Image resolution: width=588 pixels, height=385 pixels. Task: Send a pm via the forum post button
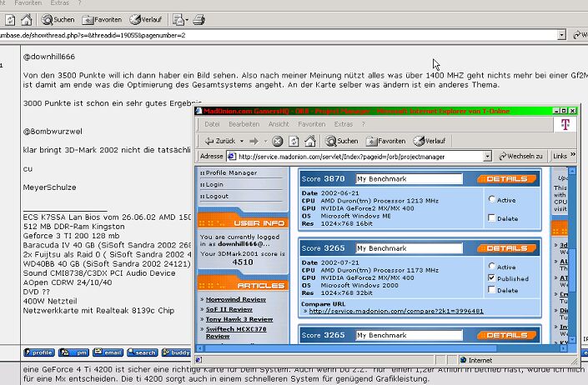point(73,352)
